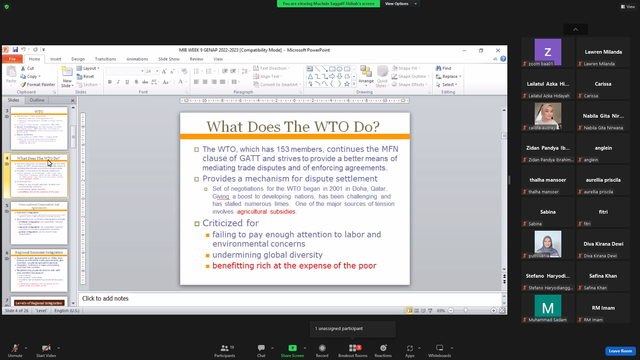Click Increase Font Size icon
The height and width of the screenshot is (360, 640).
(x=164, y=71)
